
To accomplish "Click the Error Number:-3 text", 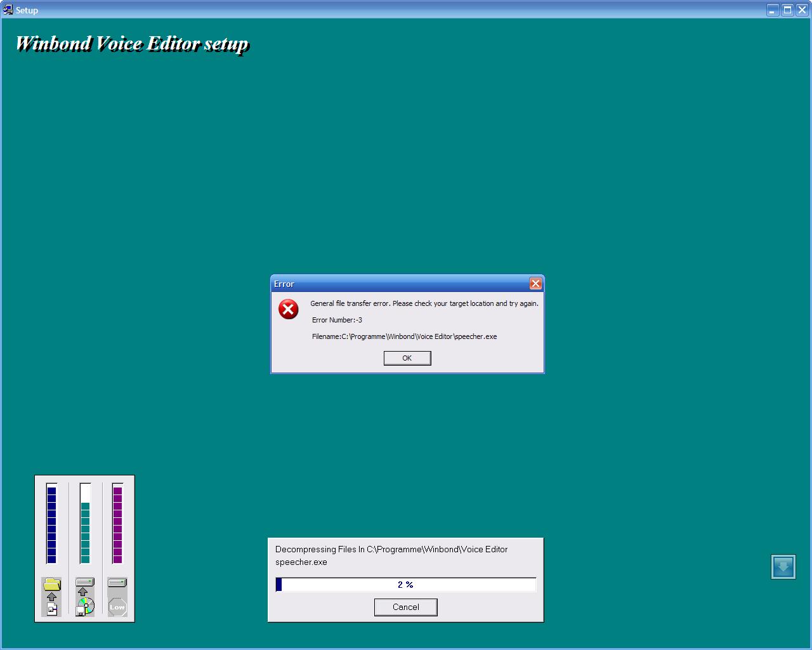I will (x=337, y=320).
